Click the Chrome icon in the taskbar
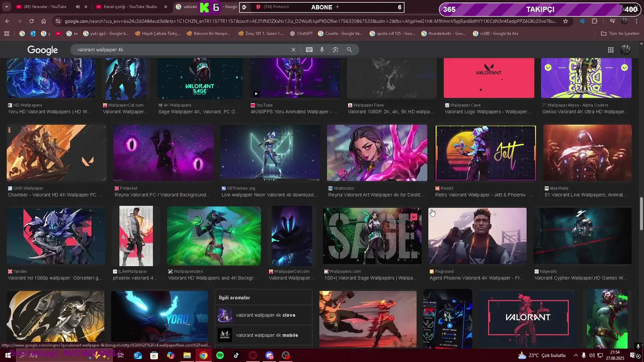The height and width of the screenshot is (362, 644). [203, 355]
